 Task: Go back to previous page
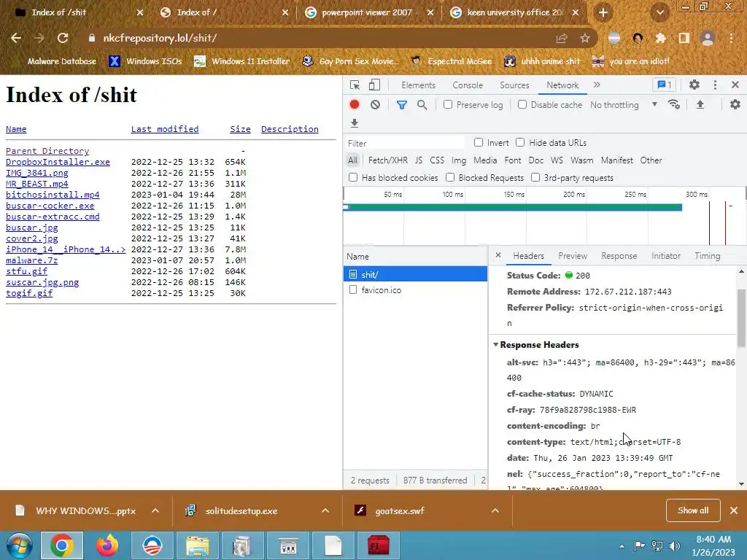click(16, 38)
